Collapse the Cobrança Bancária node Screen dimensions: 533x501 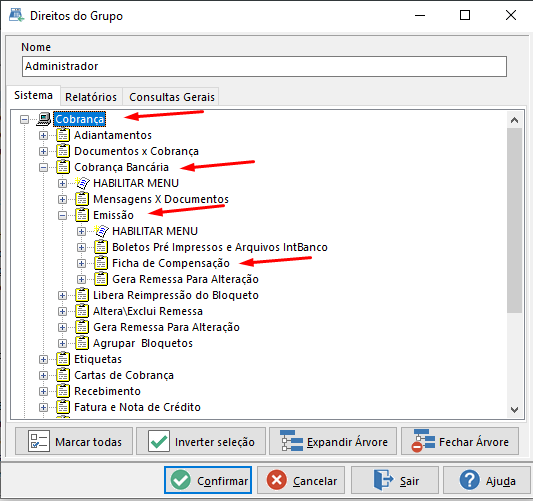43,167
